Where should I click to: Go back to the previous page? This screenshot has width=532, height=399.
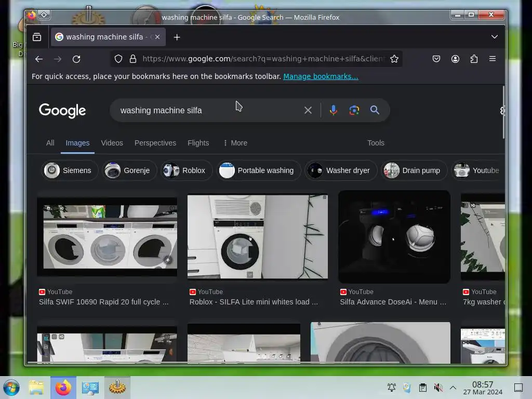39,59
